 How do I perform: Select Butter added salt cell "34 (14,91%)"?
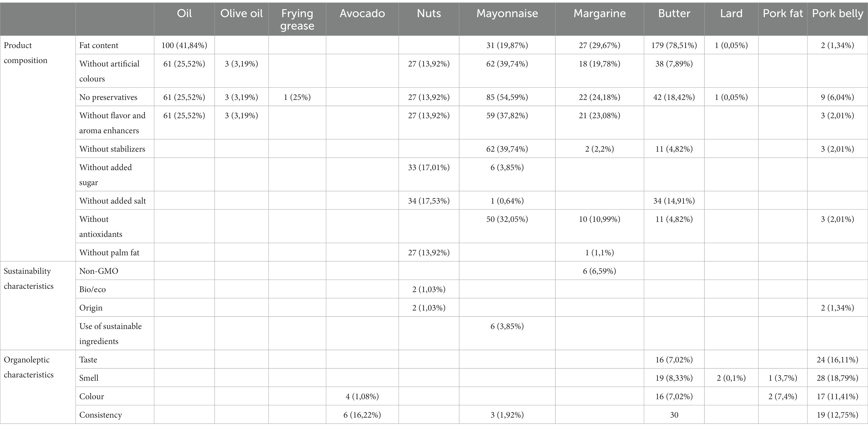click(674, 201)
